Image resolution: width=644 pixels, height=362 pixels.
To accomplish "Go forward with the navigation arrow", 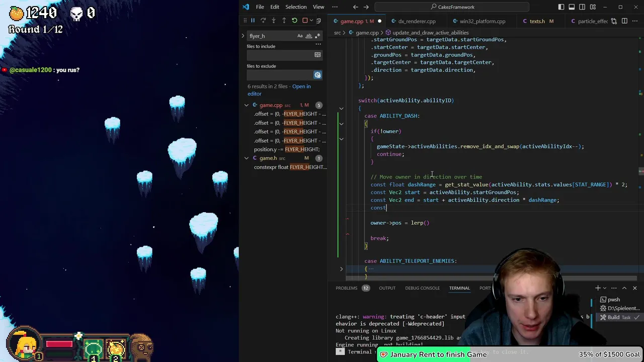I will 366,7.
